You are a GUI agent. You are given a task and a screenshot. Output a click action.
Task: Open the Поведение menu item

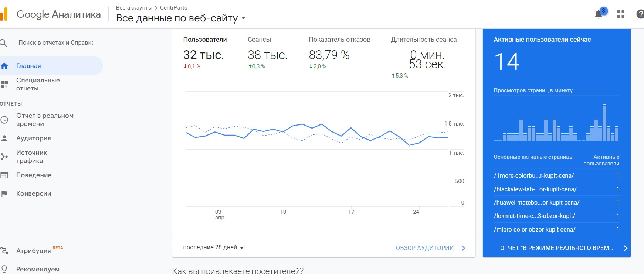(x=34, y=175)
